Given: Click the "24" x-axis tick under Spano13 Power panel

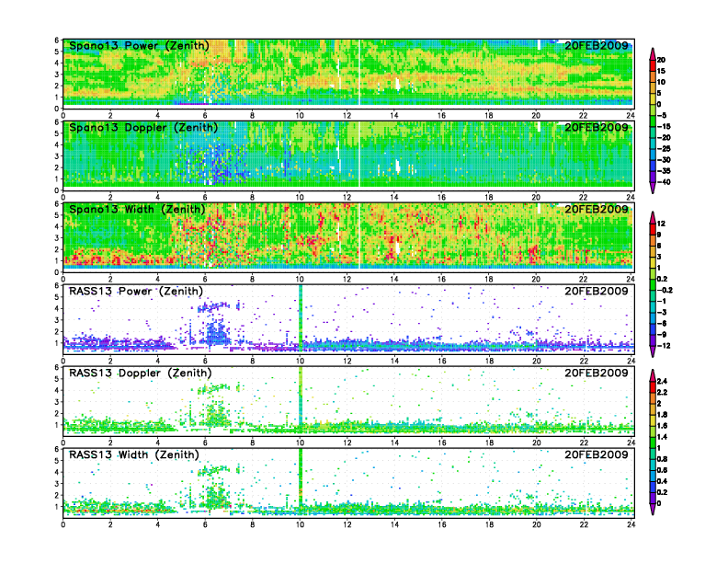Looking at the screenshot, I should (630, 116).
